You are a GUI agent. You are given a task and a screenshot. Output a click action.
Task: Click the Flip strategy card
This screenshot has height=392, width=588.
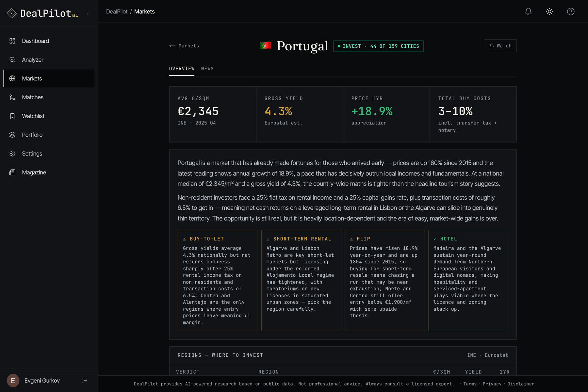click(385, 280)
